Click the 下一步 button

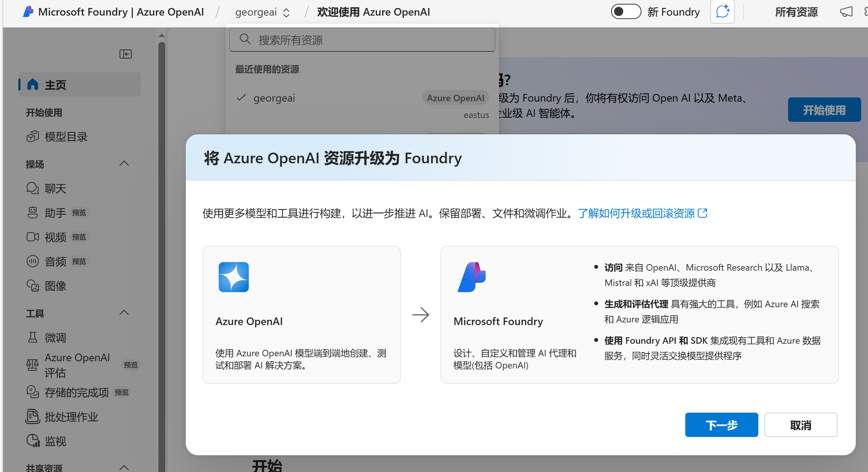coord(721,425)
